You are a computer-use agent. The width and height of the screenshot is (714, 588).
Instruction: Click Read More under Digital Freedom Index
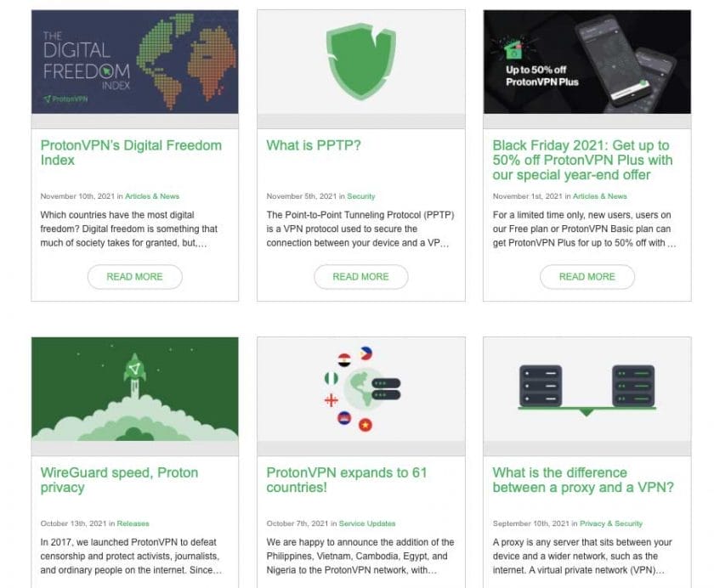pos(135,277)
